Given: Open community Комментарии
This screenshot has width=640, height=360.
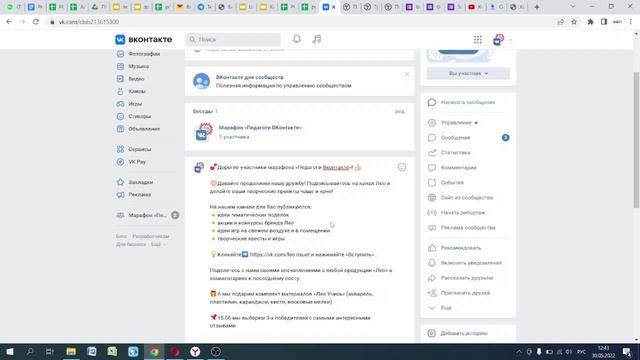Looking at the screenshot, I should (x=458, y=168).
